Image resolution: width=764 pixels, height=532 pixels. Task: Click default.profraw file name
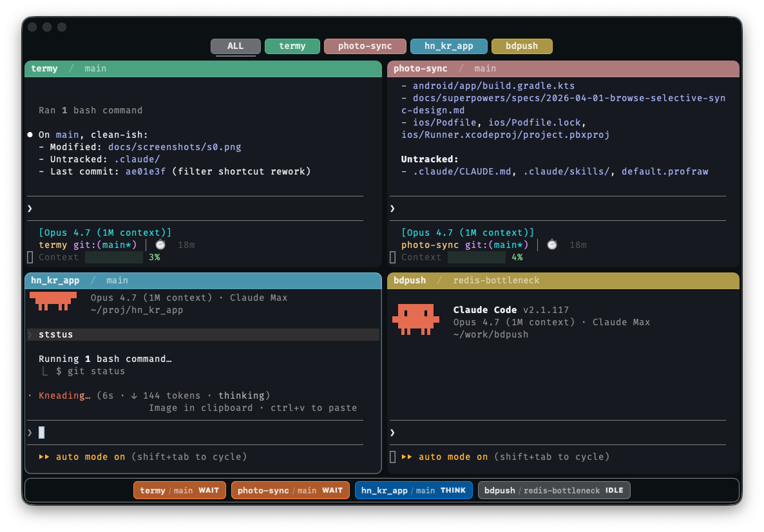(x=665, y=171)
